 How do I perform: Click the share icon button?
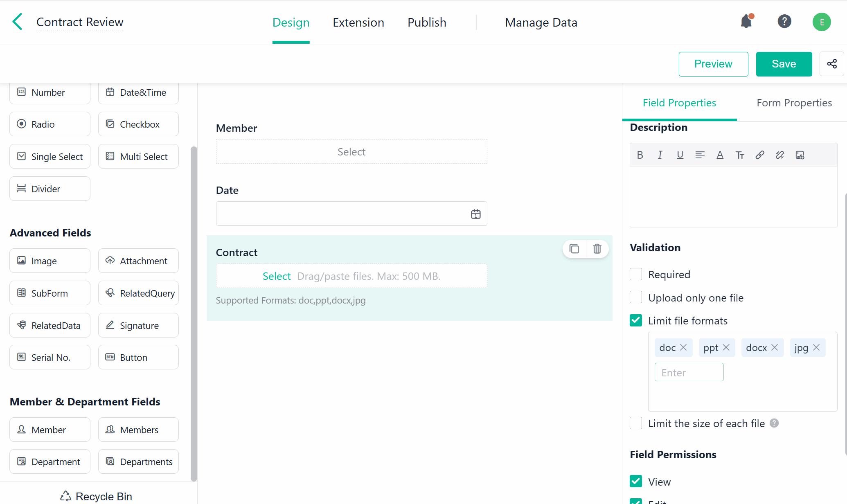(x=831, y=64)
